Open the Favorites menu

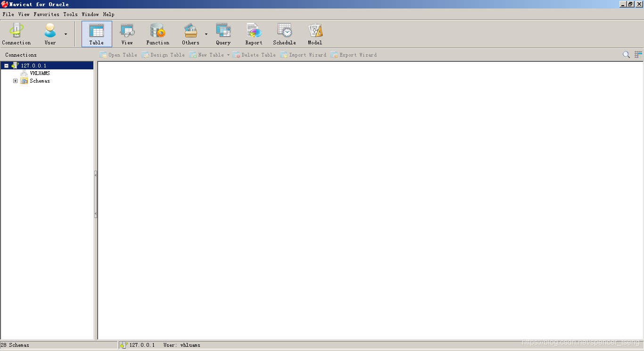46,14
